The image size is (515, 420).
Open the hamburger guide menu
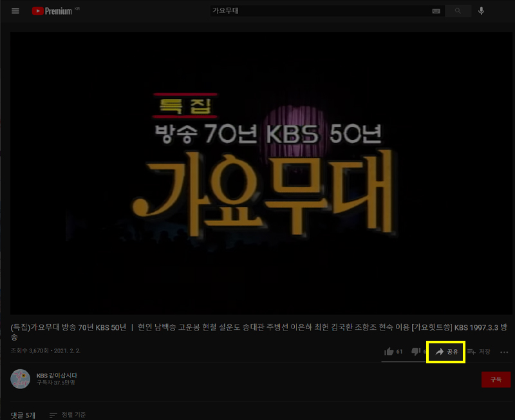pyautogui.click(x=15, y=11)
